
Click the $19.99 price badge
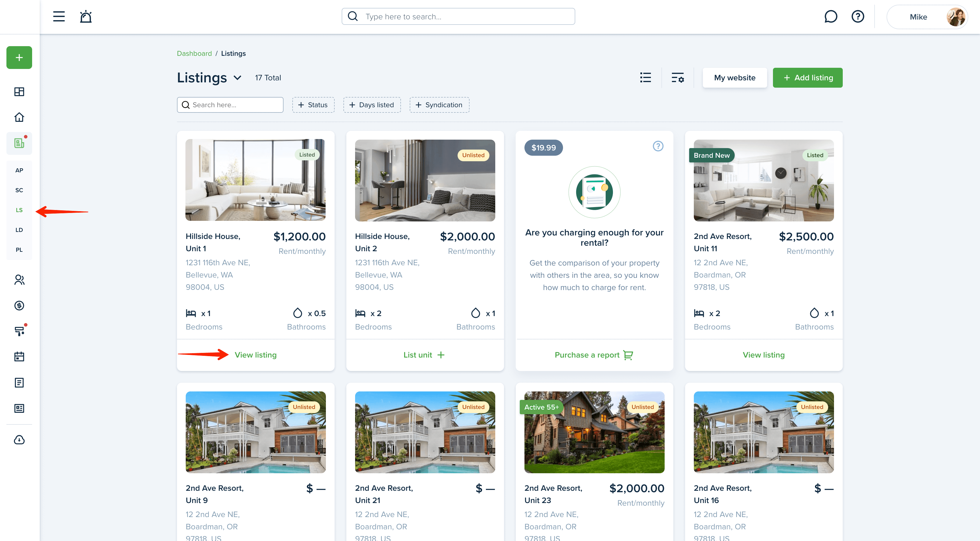pos(543,148)
